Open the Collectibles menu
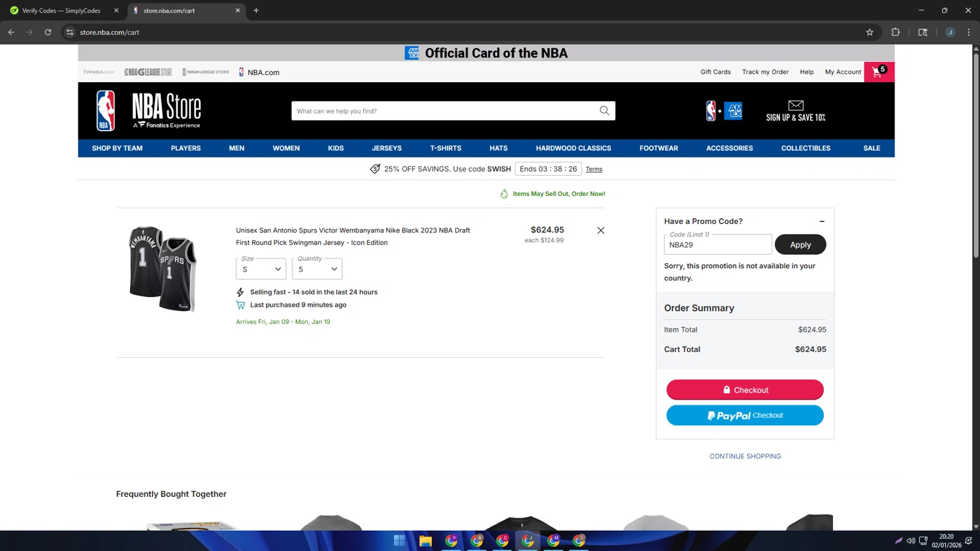The height and width of the screenshot is (551, 980). tap(806, 148)
